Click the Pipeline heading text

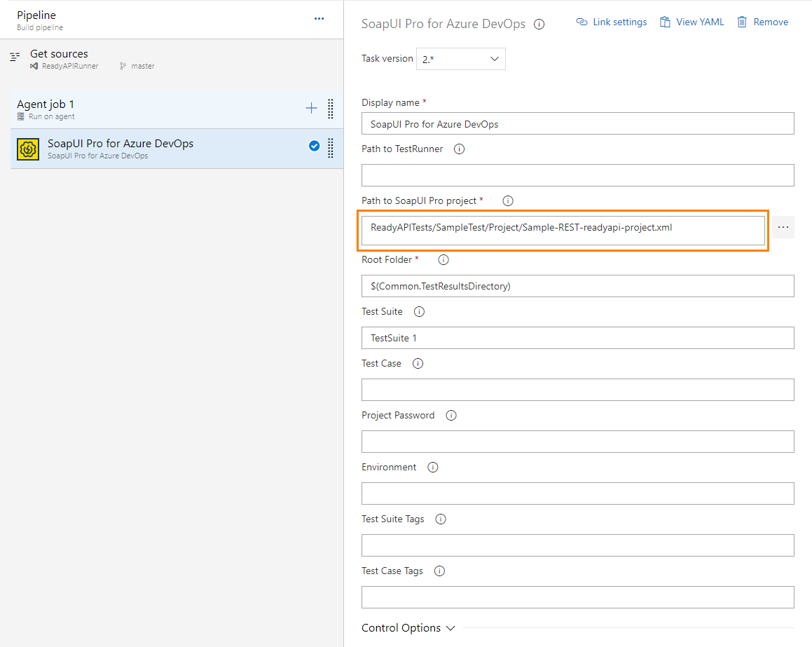click(x=36, y=15)
